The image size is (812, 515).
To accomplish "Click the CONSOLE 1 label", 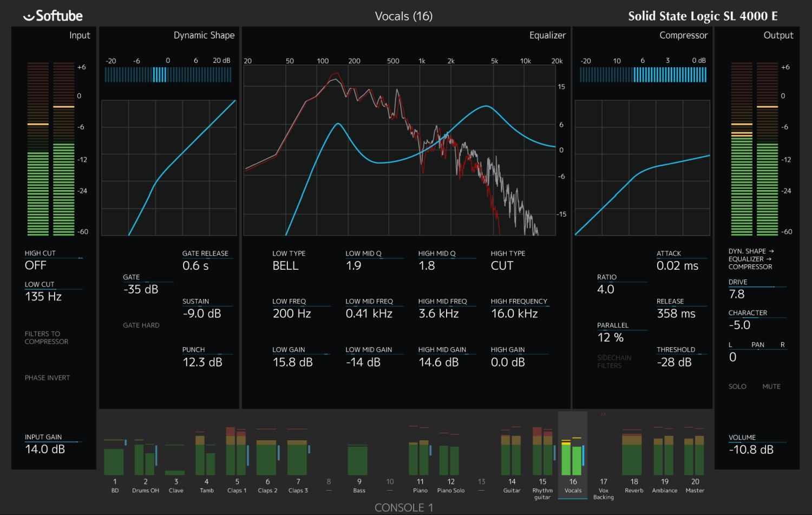I will pos(404,508).
